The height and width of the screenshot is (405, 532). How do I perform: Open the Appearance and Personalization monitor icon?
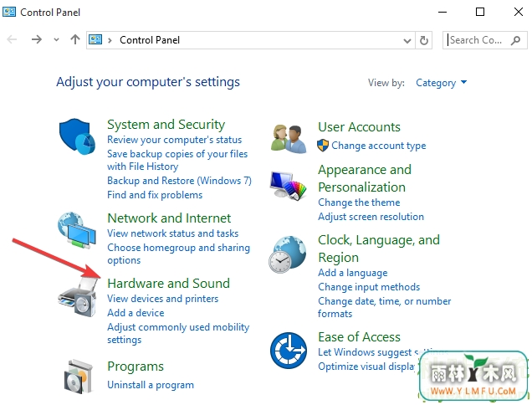pyautogui.click(x=289, y=186)
